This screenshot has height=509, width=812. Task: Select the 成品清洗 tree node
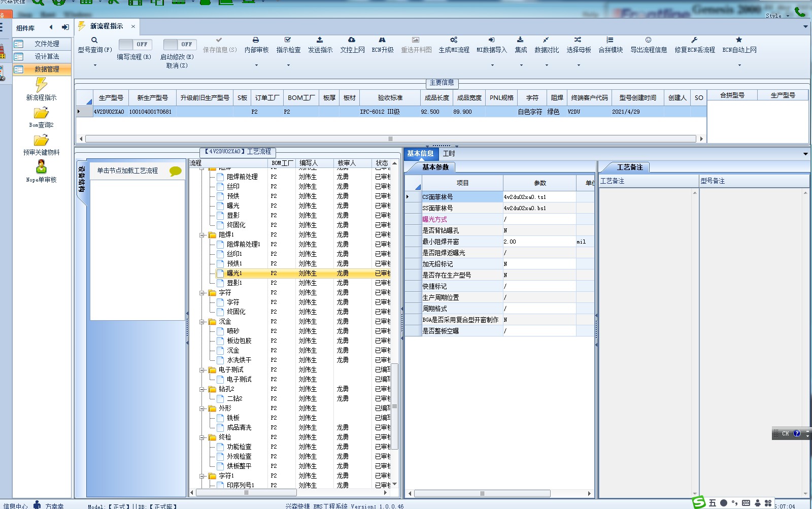239,428
